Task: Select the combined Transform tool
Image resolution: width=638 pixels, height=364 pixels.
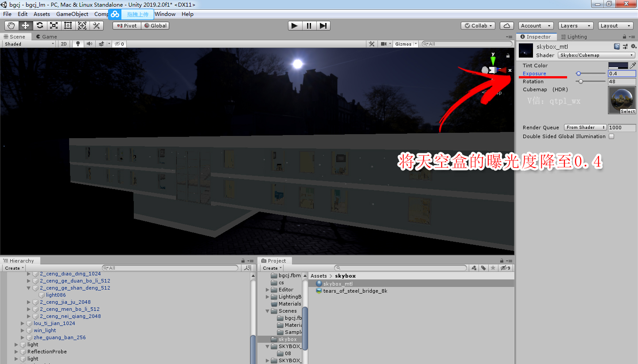Action: click(82, 26)
